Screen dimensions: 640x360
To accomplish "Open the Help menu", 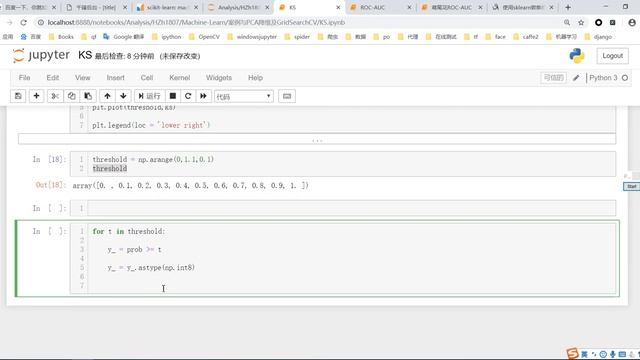I will [256, 78].
